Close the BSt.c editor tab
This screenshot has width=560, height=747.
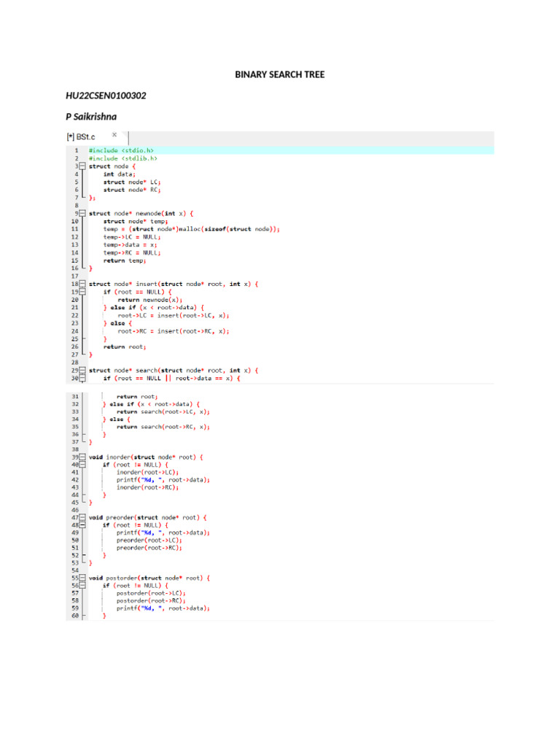point(114,135)
